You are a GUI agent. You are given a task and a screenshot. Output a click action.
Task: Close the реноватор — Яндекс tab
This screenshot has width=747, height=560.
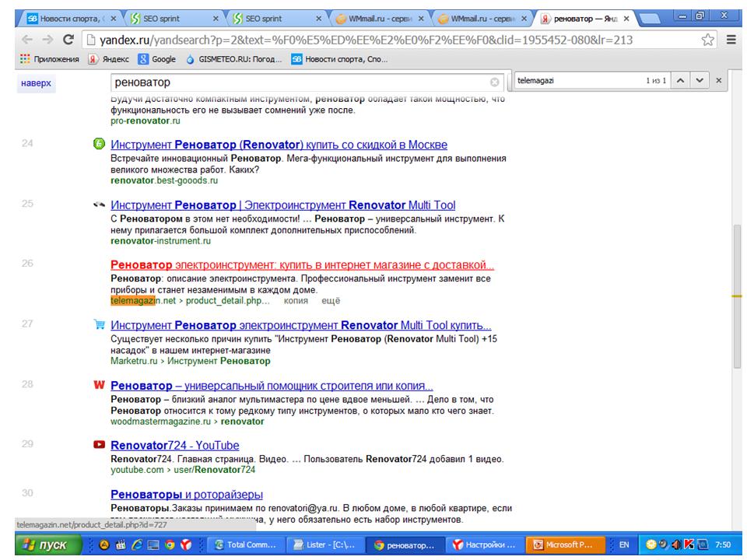pos(626,19)
